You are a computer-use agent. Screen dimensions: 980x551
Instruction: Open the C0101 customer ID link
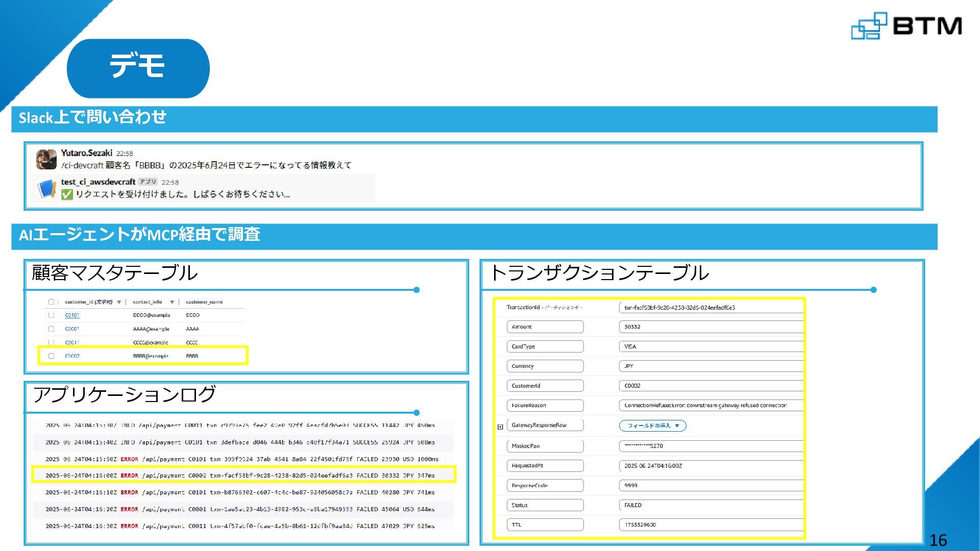[72, 315]
